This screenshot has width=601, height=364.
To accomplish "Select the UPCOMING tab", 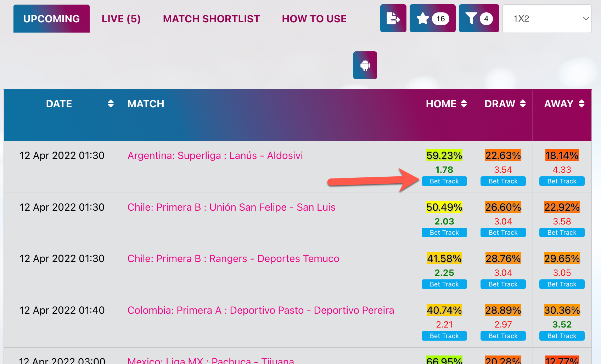I will [51, 19].
